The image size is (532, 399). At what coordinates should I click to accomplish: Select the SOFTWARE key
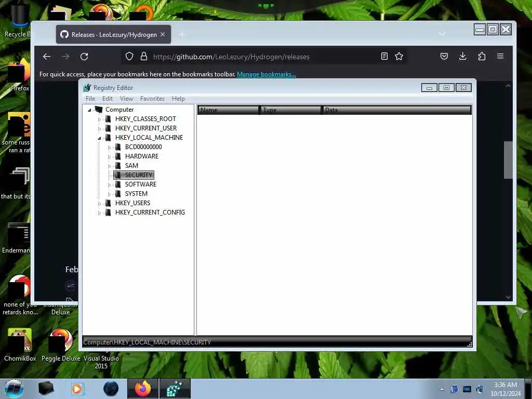click(140, 184)
